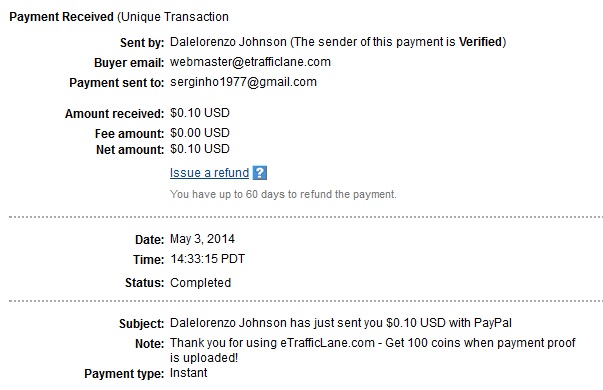Screen dimensions: 603x390
Task: Click the Sent by label
Action: (142, 42)
